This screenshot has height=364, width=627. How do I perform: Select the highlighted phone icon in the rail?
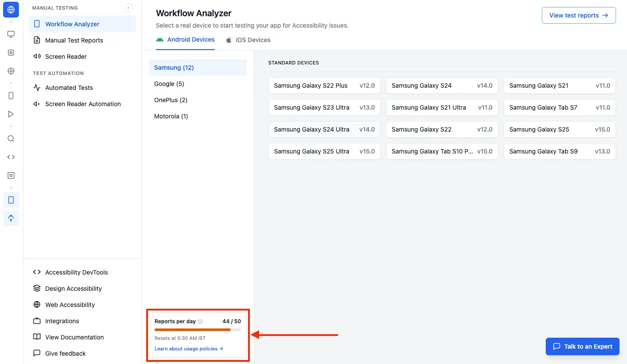[x=11, y=200]
